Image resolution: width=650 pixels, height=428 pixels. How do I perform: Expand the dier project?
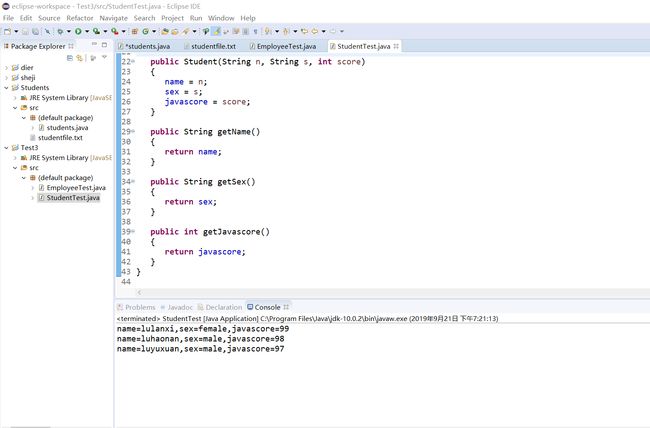pos(6,68)
